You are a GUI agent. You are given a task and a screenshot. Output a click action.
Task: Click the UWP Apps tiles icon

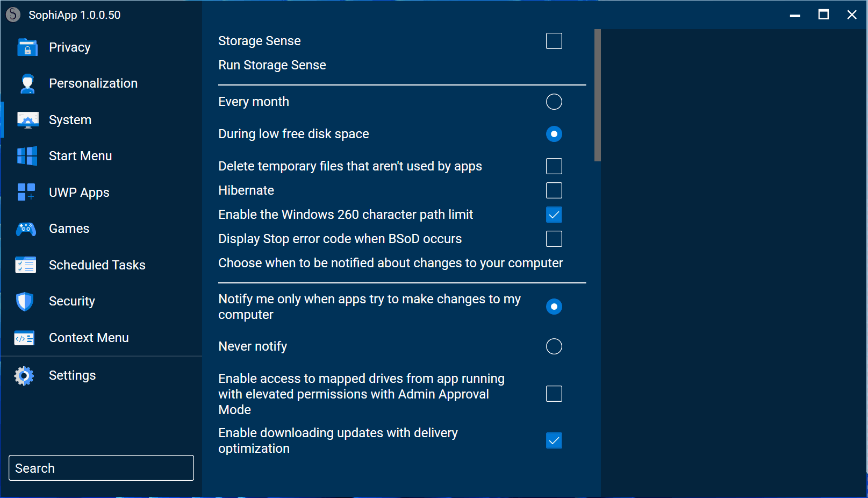(x=26, y=192)
